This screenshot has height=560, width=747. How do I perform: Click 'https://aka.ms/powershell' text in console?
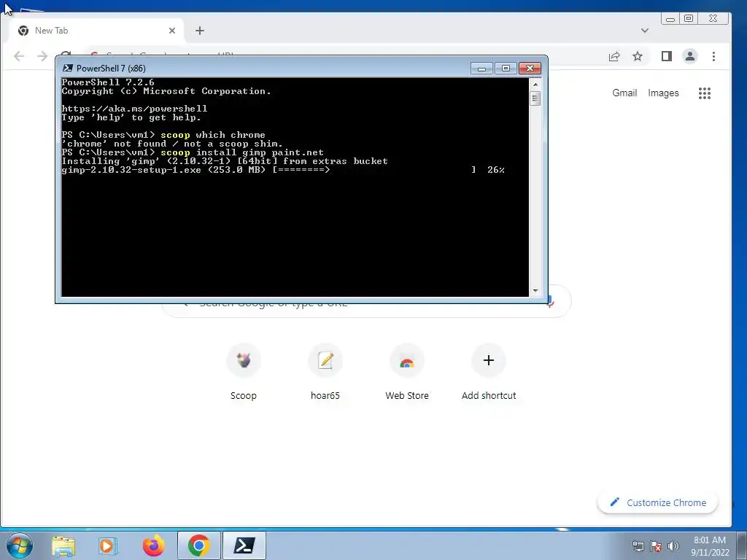tap(134, 109)
